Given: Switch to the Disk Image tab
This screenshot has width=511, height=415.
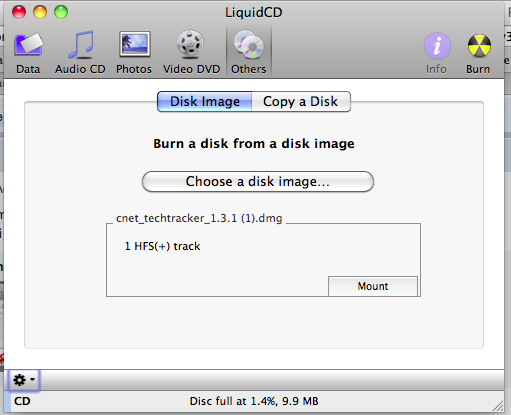Looking at the screenshot, I should click(205, 102).
